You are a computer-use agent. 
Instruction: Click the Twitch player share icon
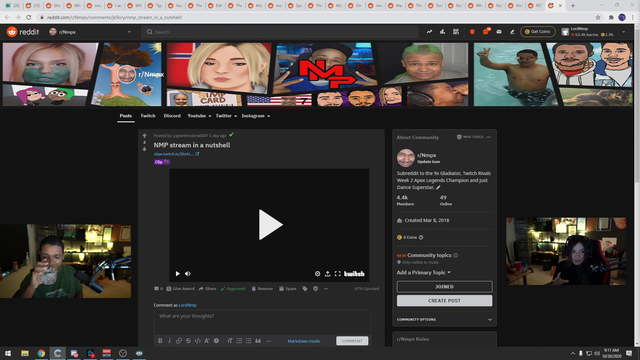327,273
